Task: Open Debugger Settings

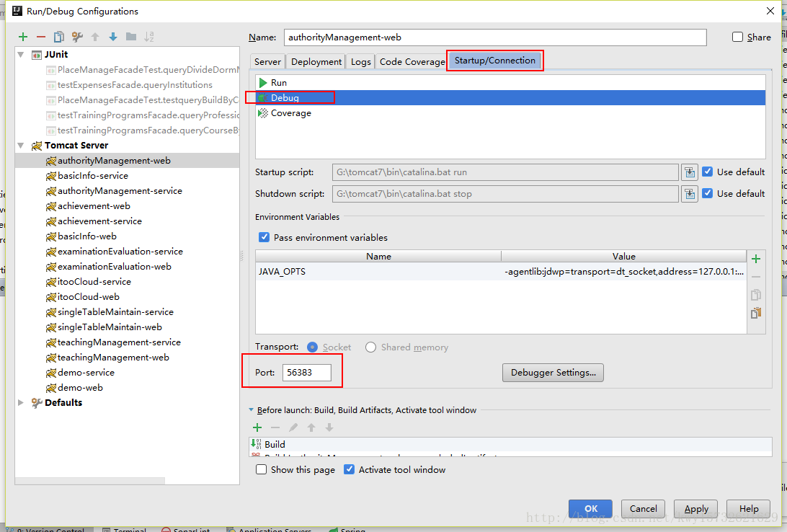Action: tap(553, 373)
